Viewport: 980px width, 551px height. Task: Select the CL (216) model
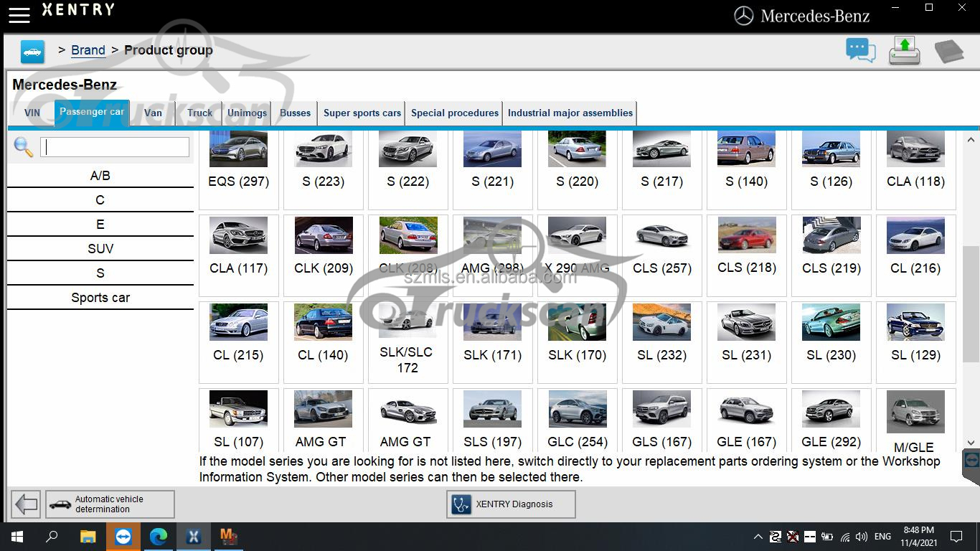pos(916,255)
